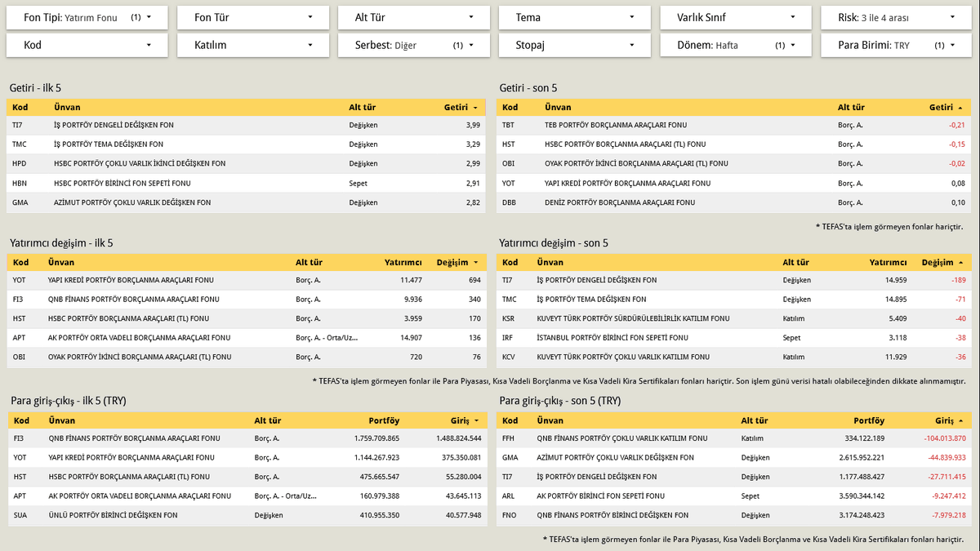
Task: Click the value 170 in the HST row
Action: pyautogui.click(x=474, y=318)
